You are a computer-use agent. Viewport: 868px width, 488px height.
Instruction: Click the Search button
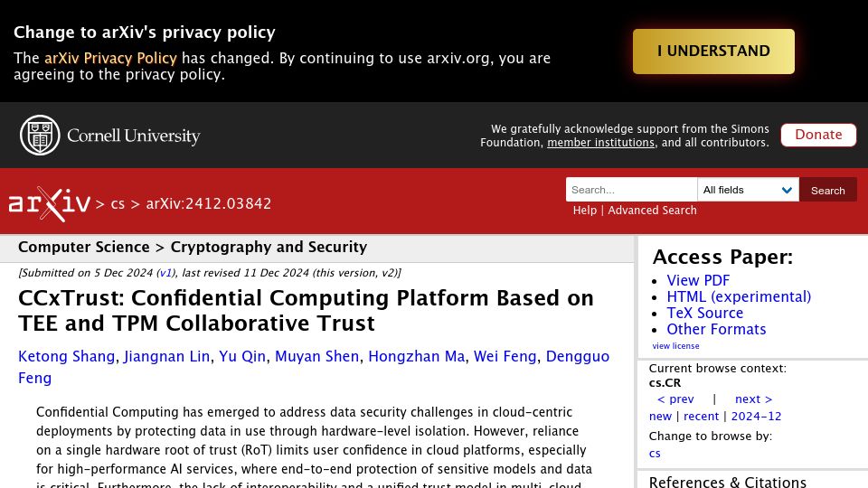coord(827,190)
